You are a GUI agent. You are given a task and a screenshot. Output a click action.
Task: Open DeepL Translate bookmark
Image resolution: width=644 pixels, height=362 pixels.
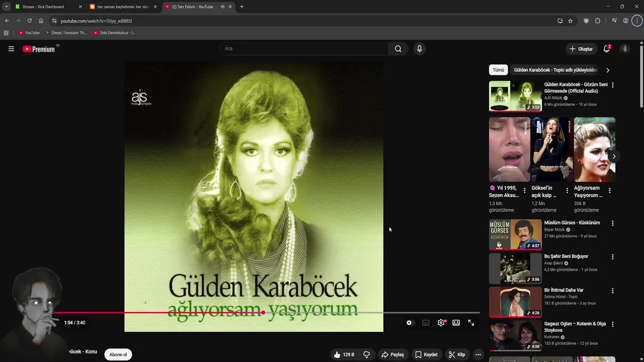point(66,33)
